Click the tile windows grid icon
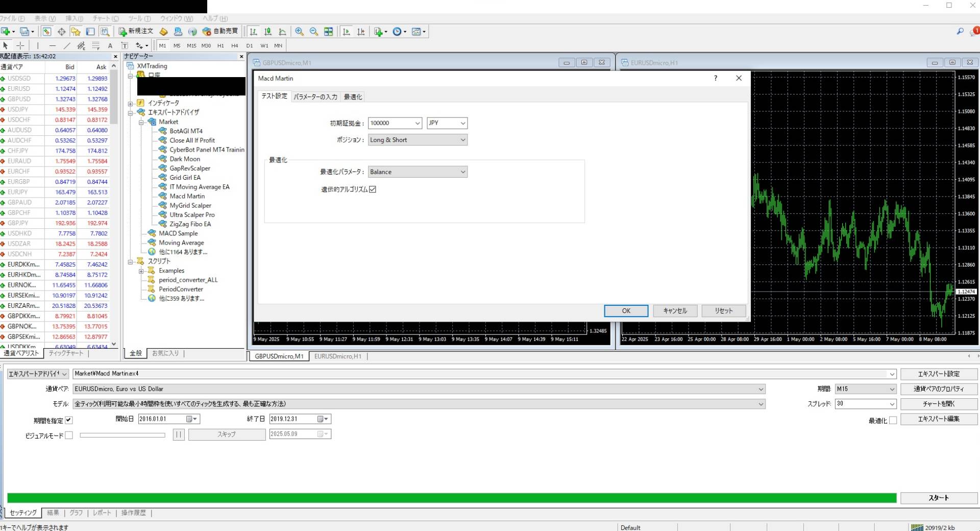Image resolution: width=980 pixels, height=531 pixels. click(328, 32)
